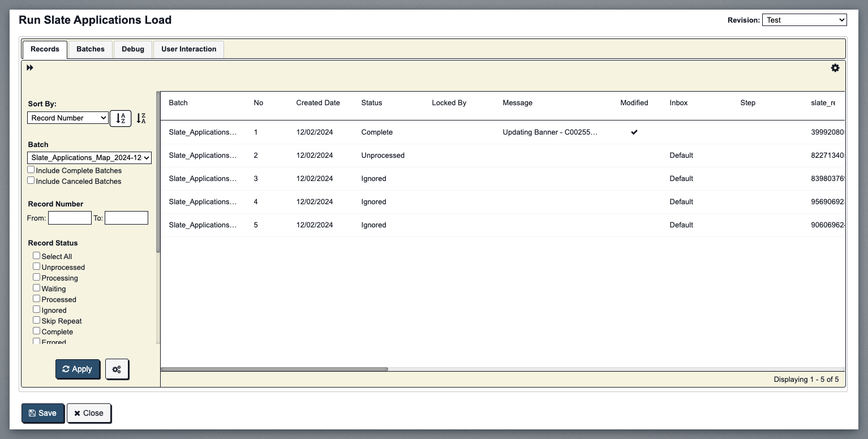Check the Unprocessed record status

(37, 266)
